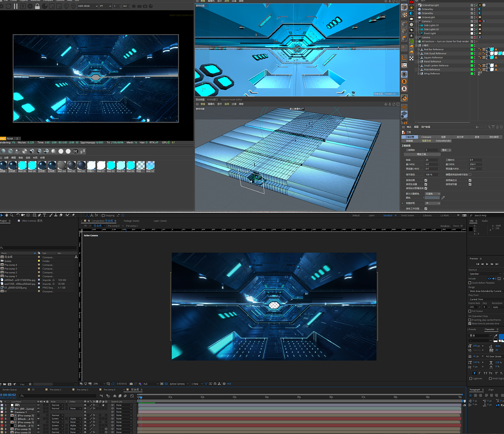Image resolution: width=504 pixels, height=434 pixels.
Task: Select the Puppet Pin tool
Action: click(x=73, y=215)
